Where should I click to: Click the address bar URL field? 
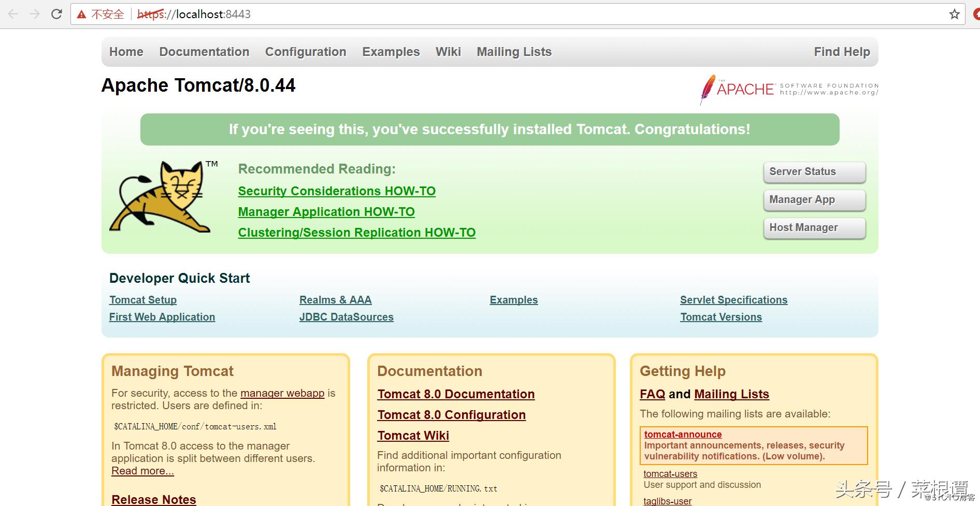coord(466,14)
